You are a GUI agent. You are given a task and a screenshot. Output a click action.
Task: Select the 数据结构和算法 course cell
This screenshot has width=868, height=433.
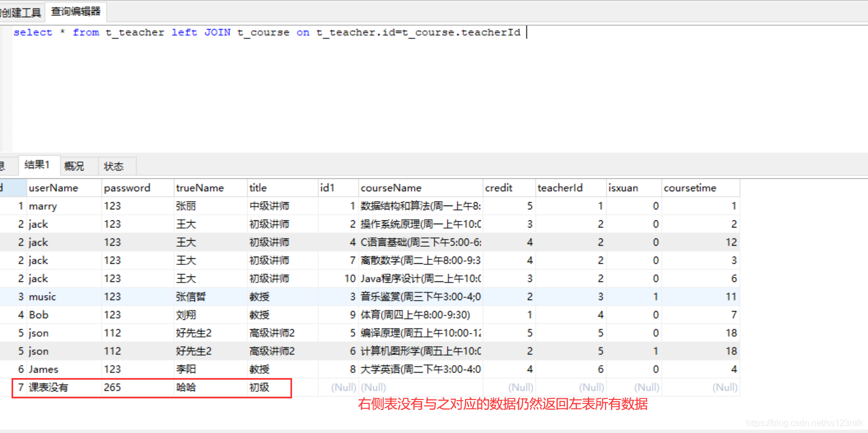(x=421, y=206)
